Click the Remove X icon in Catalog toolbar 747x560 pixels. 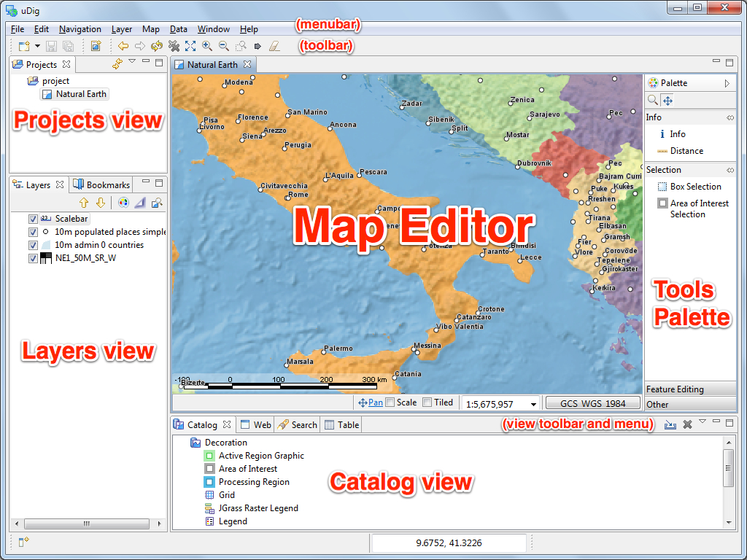coord(687,424)
